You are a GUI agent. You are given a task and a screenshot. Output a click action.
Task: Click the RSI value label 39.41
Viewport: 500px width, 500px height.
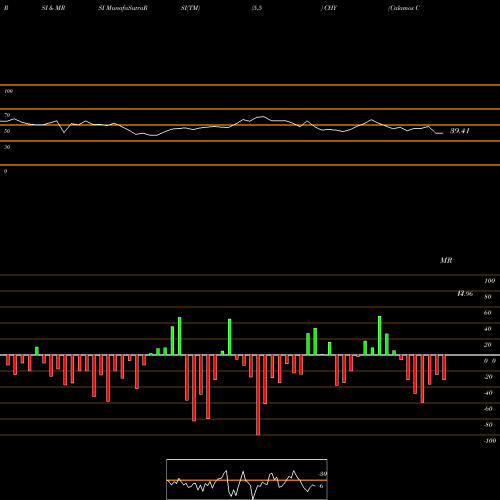pos(460,131)
